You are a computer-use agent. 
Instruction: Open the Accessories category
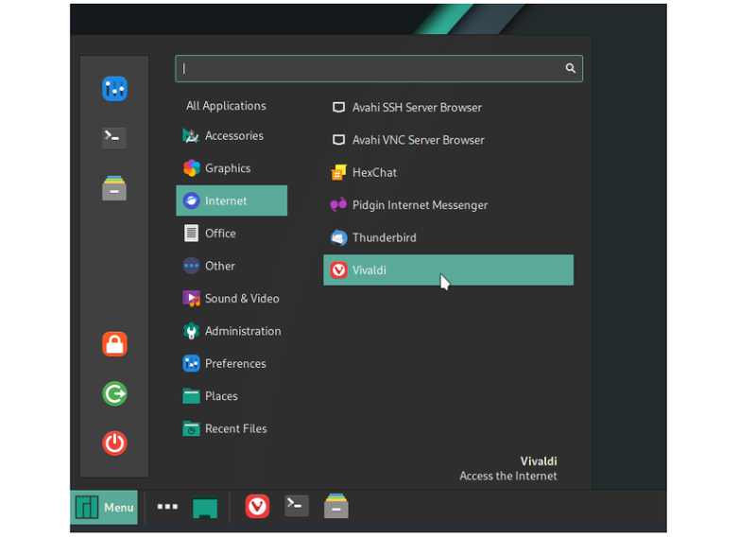pyautogui.click(x=232, y=135)
